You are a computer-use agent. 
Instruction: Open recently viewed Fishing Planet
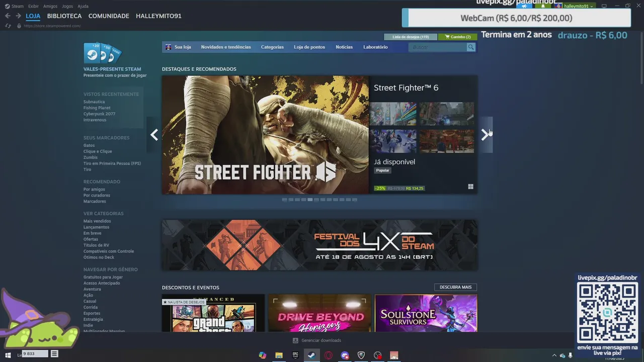point(97,108)
